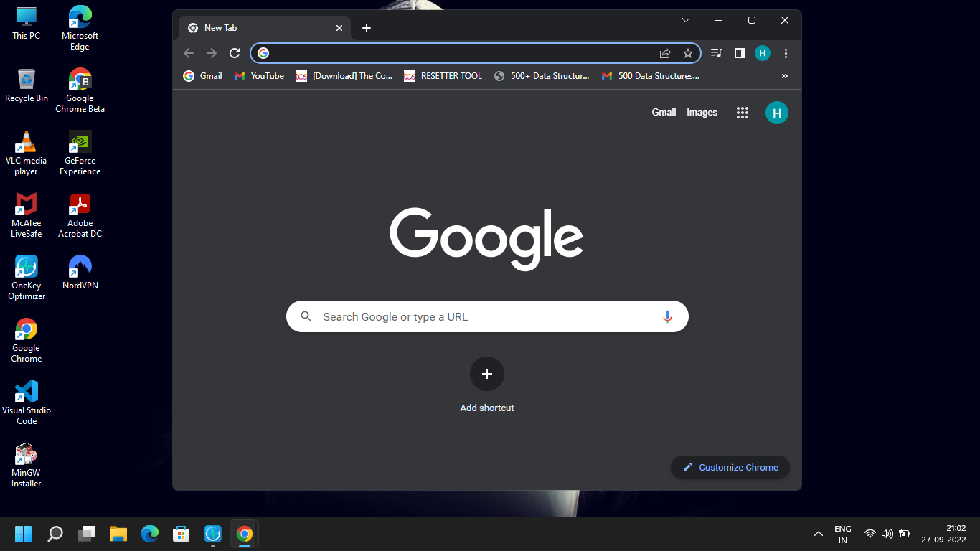Viewport: 980px width, 551px height.
Task: Open RESETTER TOOL bookmark
Action: click(x=443, y=76)
